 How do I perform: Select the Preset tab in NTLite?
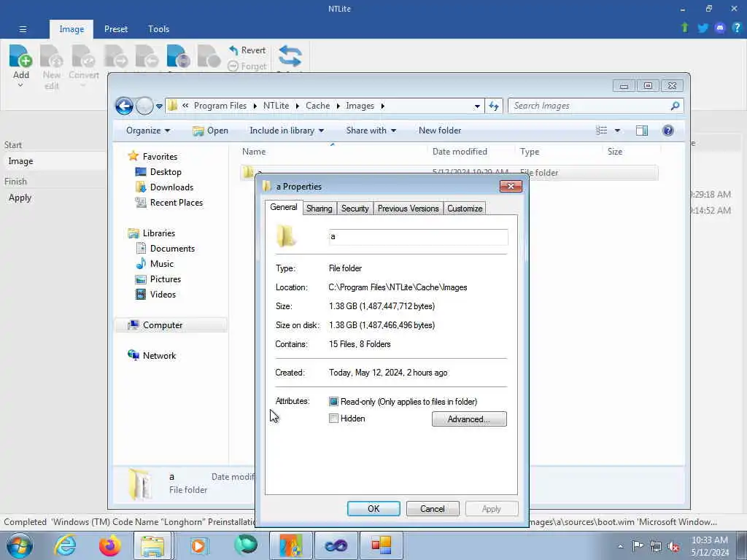pyautogui.click(x=116, y=29)
